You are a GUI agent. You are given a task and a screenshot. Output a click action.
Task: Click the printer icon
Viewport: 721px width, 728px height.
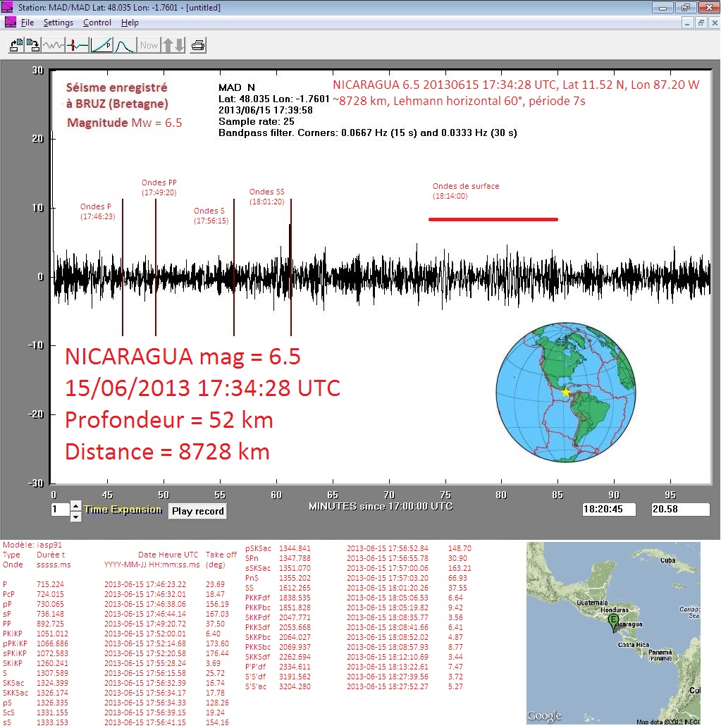pos(198,45)
